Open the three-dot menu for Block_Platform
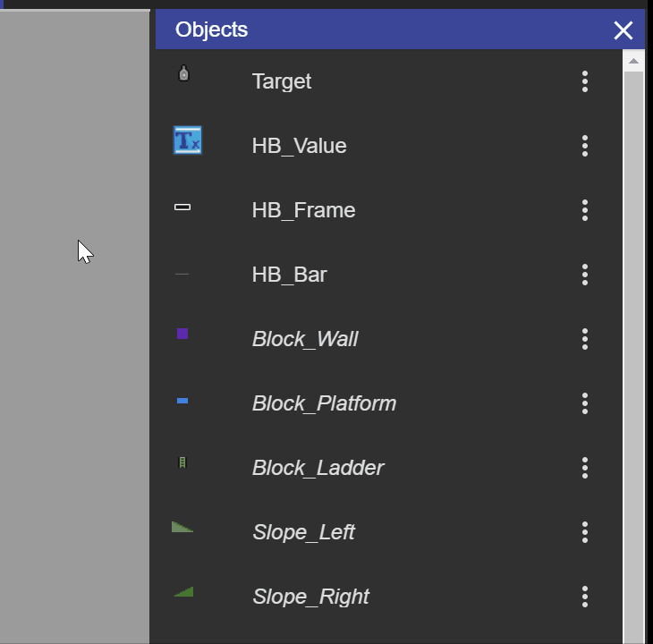This screenshot has height=644, width=653. pyautogui.click(x=585, y=403)
